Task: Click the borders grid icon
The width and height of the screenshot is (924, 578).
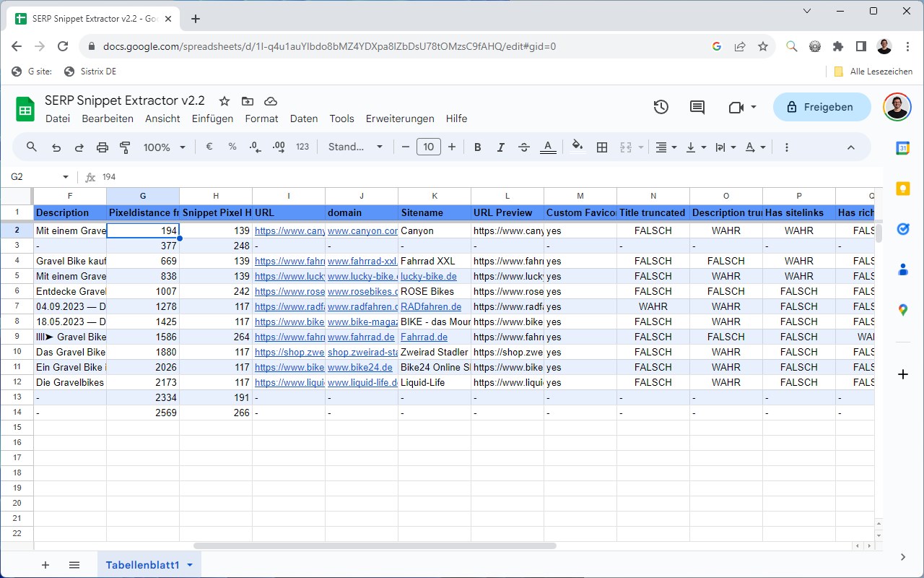Action: click(x=602, y=147)
